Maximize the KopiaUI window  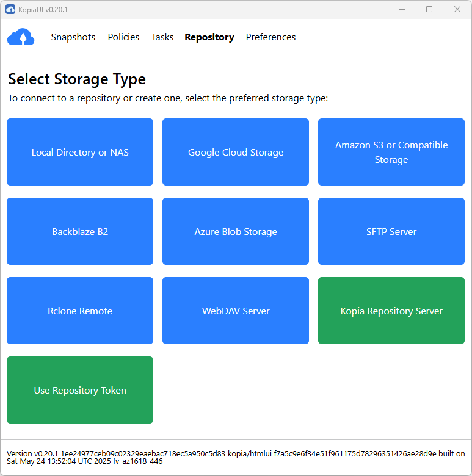pos(429,9)
